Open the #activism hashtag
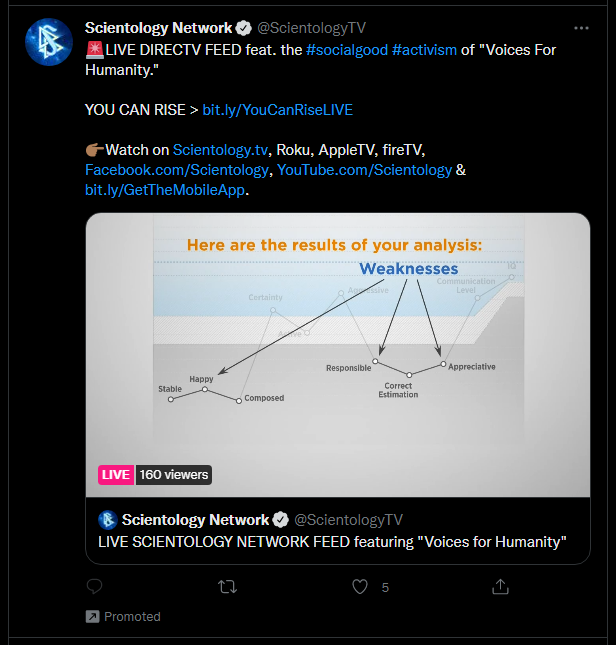This screenshot has width=616, height=645. pyautogui.click(x=424, y=50)
